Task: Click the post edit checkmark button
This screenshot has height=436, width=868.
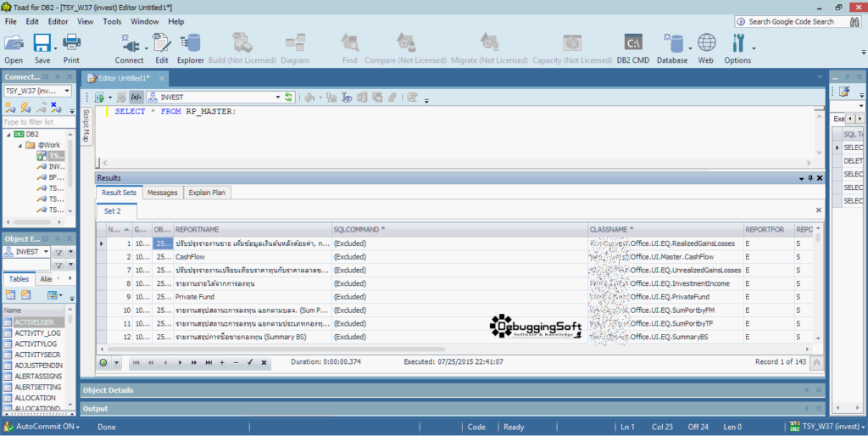Action: [250, 363]
